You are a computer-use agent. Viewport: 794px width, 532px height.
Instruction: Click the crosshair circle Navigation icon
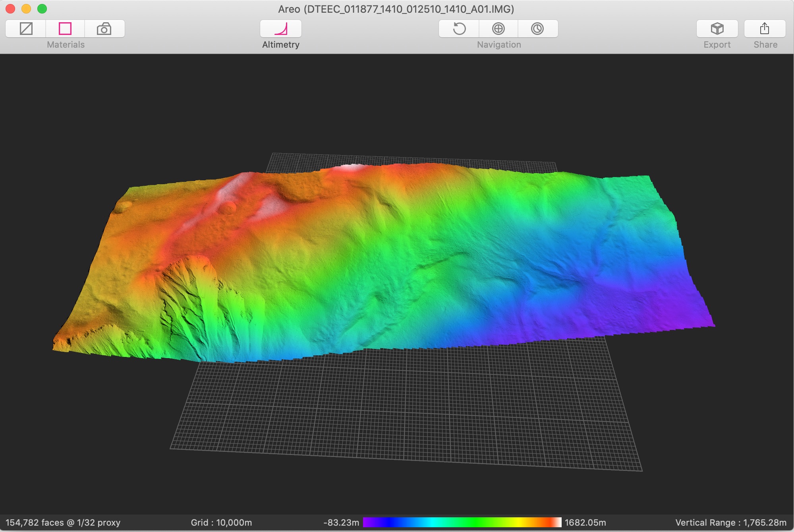click(498, 29)
